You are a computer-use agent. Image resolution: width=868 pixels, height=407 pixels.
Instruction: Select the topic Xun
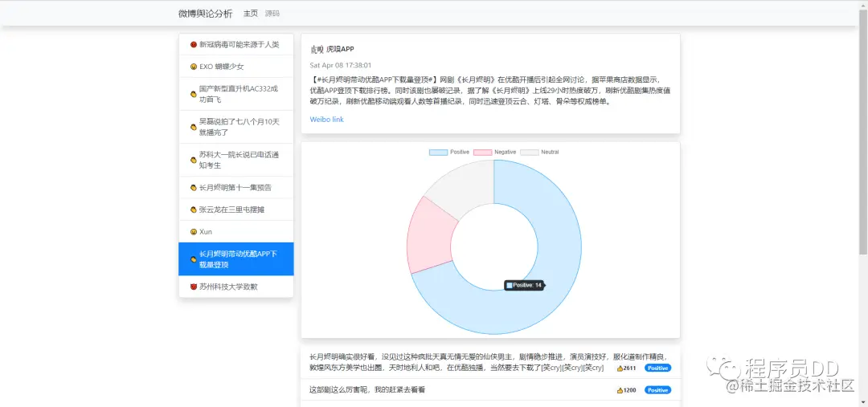(x=236, y=232)
